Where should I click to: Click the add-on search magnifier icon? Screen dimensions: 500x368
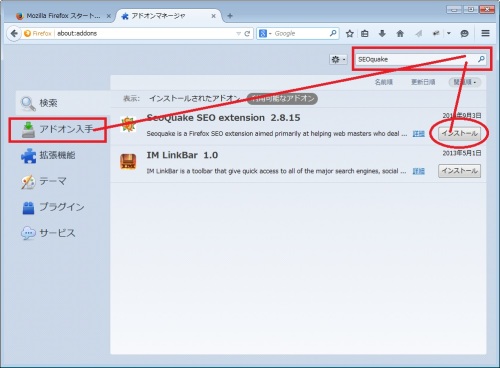tap(481, 59)
